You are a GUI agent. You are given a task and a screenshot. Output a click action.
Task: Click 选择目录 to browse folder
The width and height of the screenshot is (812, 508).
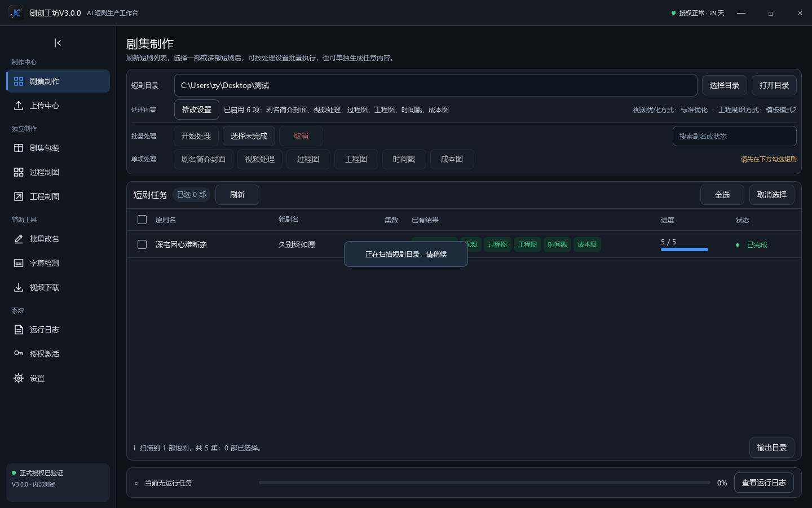(725, 85)
